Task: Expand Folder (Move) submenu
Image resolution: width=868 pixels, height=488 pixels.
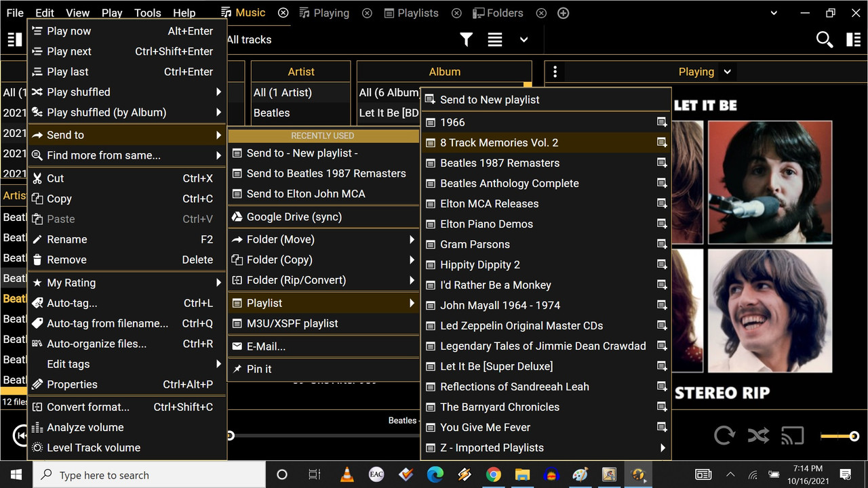Action: pyautogui.click(x=412, y=239)
